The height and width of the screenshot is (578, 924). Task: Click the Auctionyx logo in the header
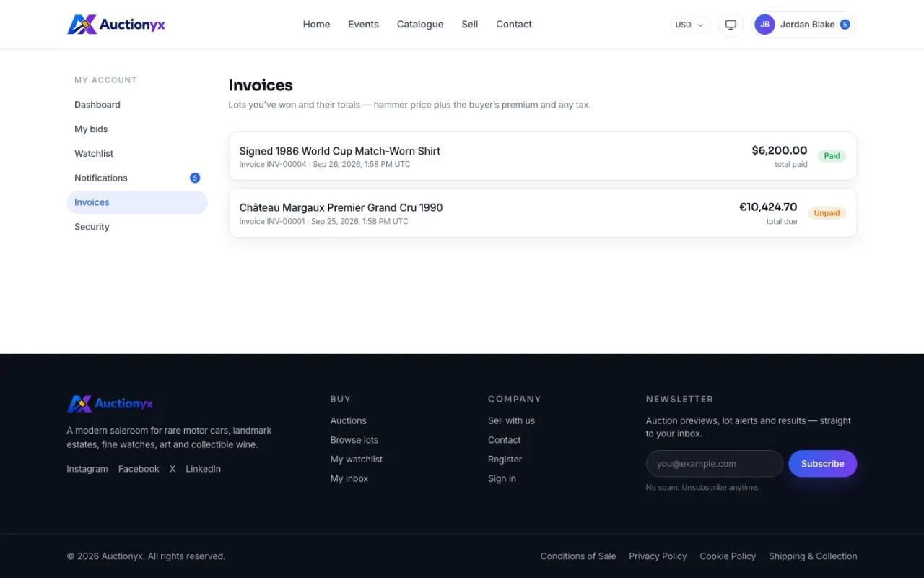click(x=116, y=25)
